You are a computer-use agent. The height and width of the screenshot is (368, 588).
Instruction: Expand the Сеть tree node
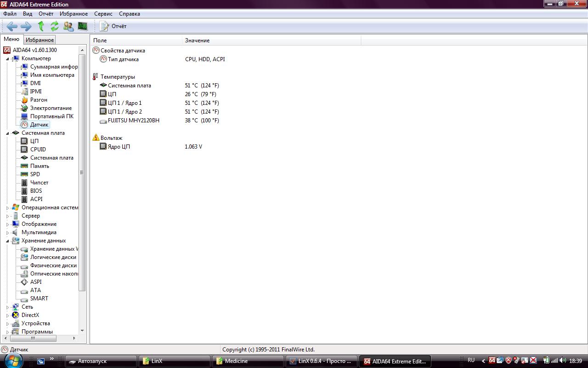[7, 307]
